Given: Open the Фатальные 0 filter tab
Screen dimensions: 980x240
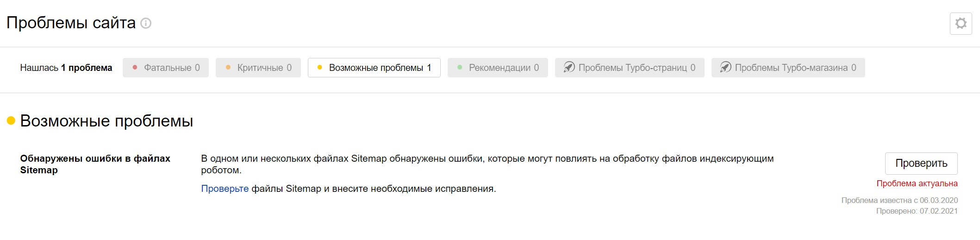Looking at the screenshot, I should tap(166, 68).
